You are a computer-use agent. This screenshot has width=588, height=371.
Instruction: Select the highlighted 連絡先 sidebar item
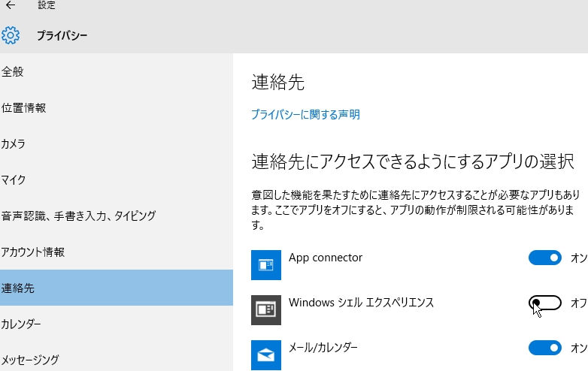tap(117, 288)
